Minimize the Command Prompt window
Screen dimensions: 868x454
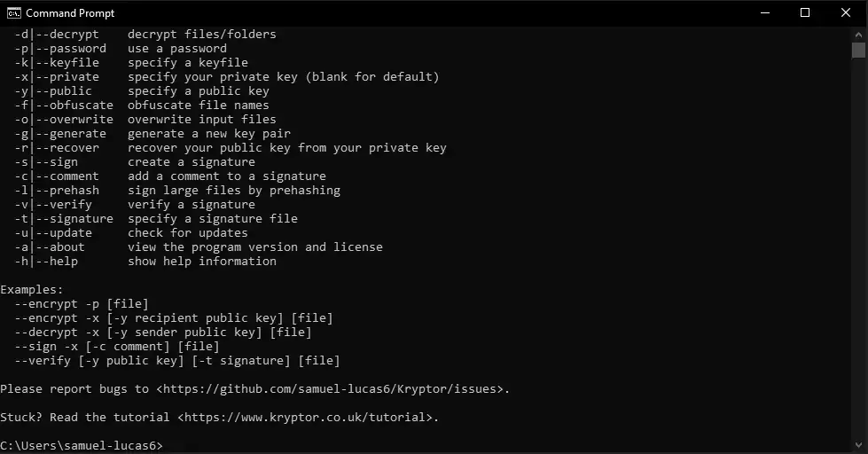(765, 12)
